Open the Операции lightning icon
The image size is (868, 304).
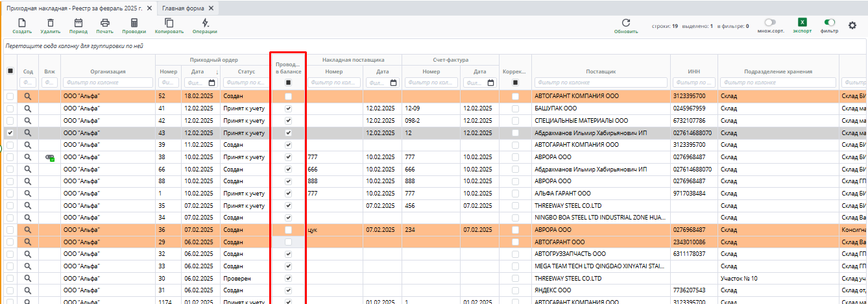click(205, 23)
